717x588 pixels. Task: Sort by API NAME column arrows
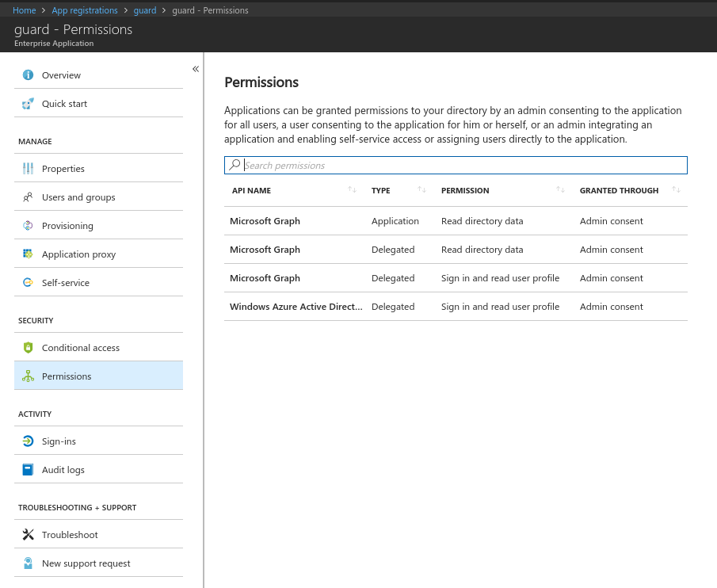point(352,189)
